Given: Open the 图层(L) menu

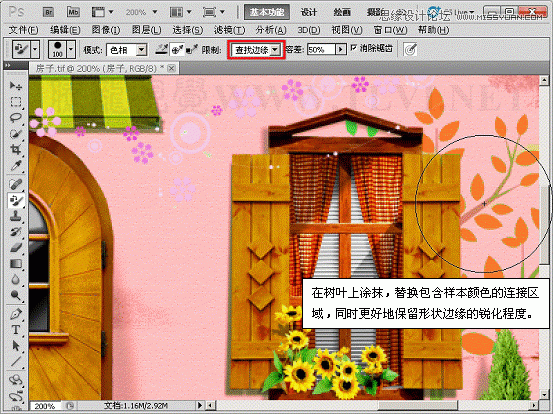Looking at the screenshot, I should coord(146,30).
